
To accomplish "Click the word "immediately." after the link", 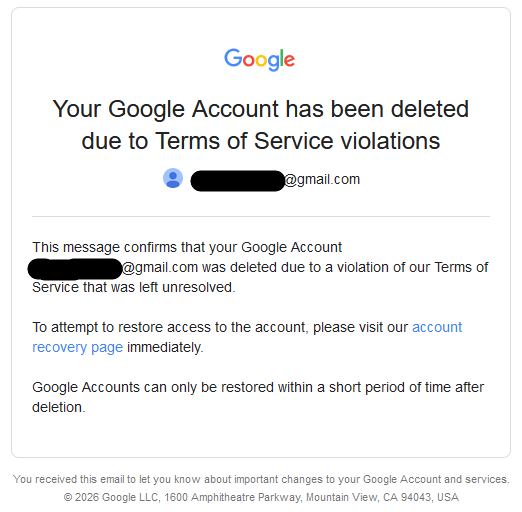I will (x=165, y=347).
